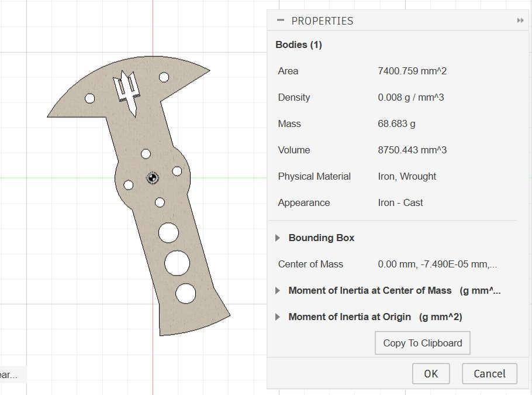The width and height of the screenshot is (532, 395).
Task: Select the Mass value 68.683 g
Action: 396,124
